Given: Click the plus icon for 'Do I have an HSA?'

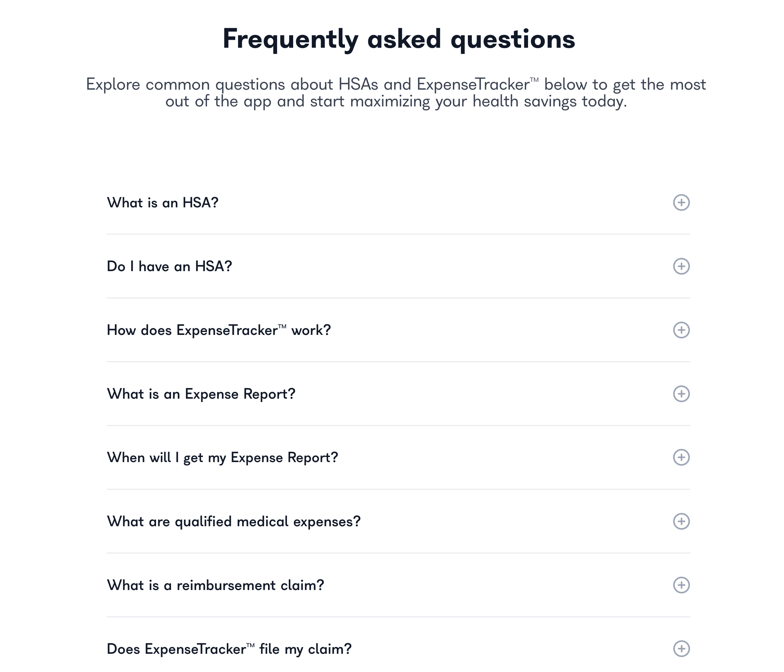Looking at the screenshot, I should [681, 266].
